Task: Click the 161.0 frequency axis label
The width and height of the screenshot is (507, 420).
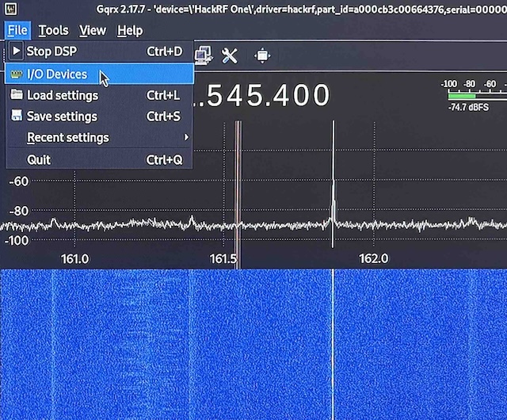Action: point(74,259)
